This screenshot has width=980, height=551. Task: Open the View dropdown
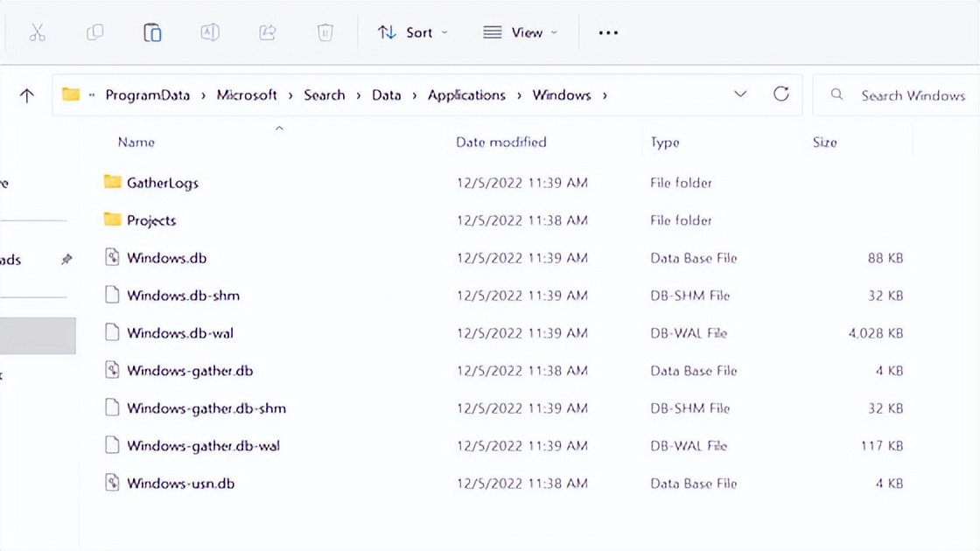click(521, 32)
